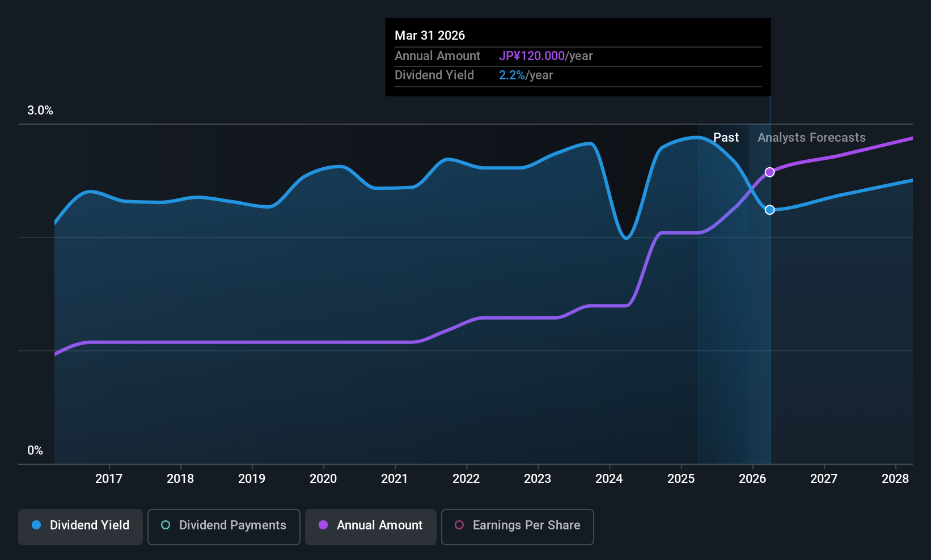Click the 2020 x-axis year label

point(323,479)
